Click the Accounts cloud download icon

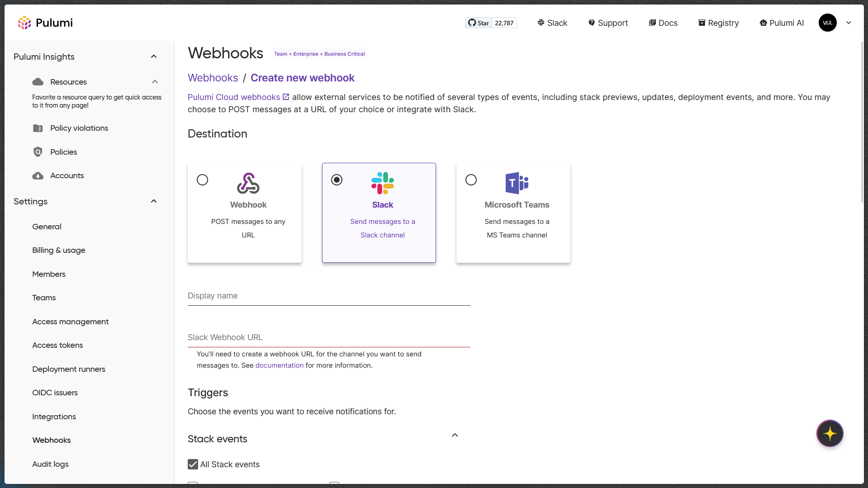point(38,176)
